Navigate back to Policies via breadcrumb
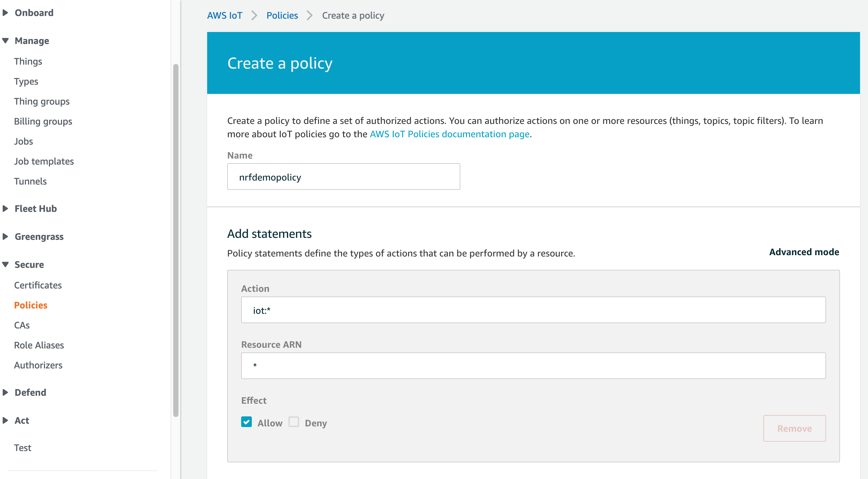 (282, 15)
